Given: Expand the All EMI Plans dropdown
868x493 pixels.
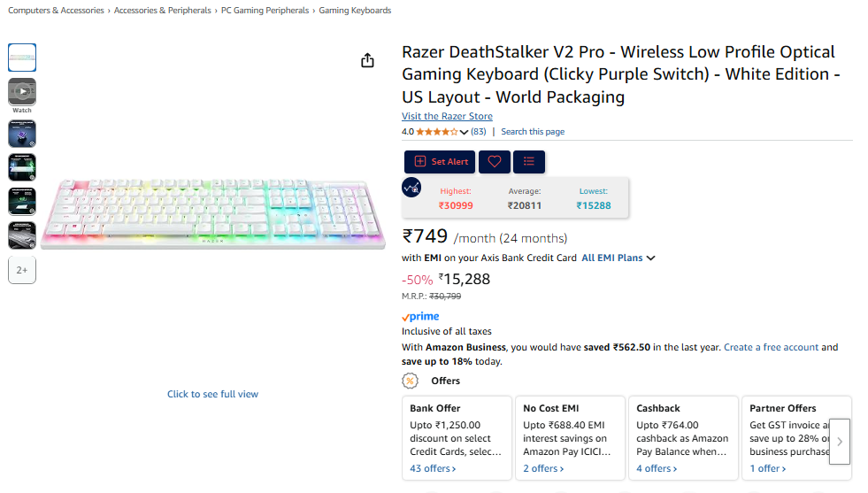Looking at the screenshot, I should pyautogui.click(x=618, y=258).
